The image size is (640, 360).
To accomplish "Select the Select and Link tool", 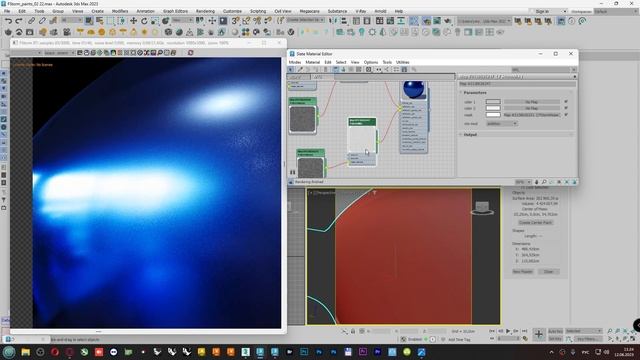I will 31,21.
